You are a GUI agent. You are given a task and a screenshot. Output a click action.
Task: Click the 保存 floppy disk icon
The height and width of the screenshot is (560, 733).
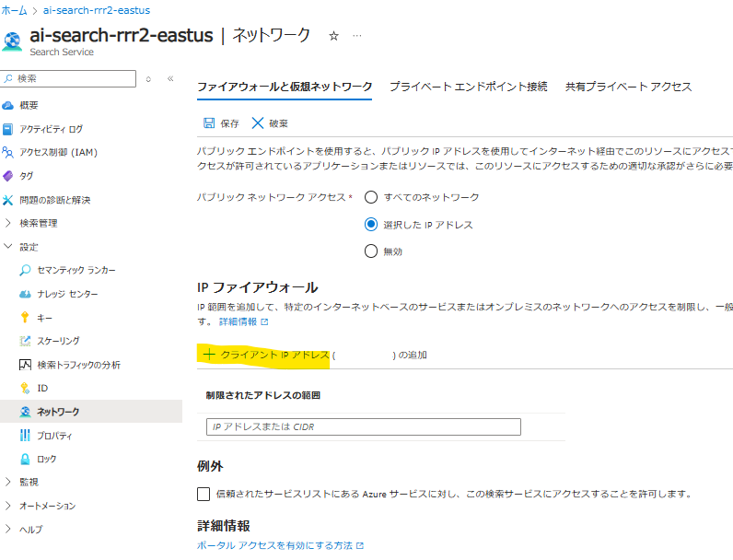[209, 122]
